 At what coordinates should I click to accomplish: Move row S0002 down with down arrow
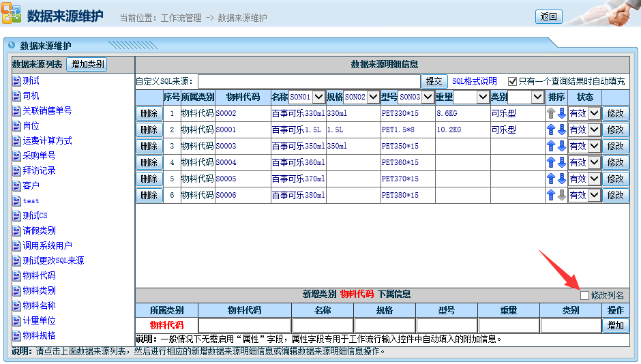pos(561,113)
